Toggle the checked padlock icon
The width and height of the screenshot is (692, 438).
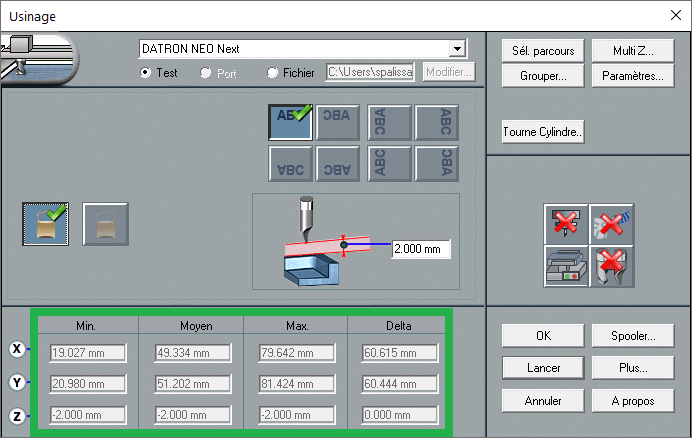(45, 224)
